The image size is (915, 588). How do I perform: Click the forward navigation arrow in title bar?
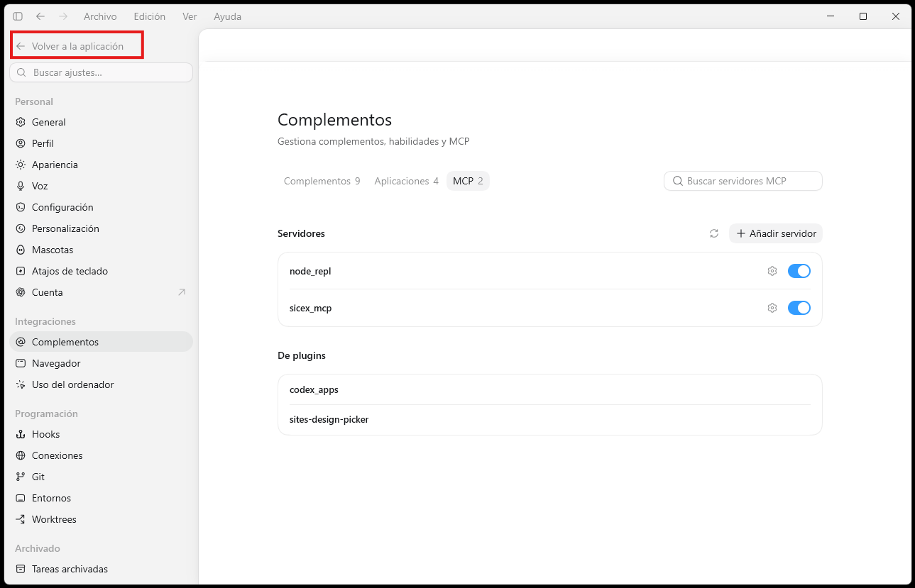pos(63,16)
